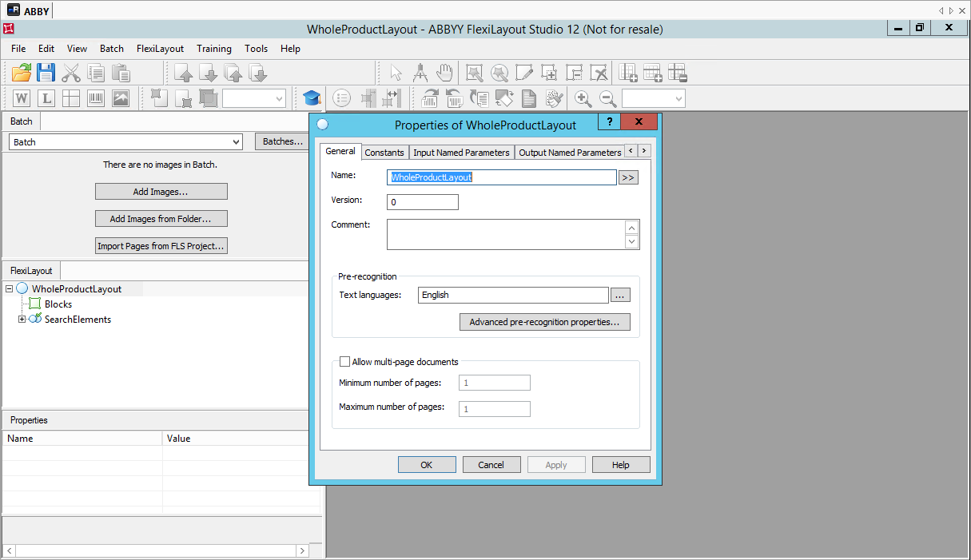Viewport: 971px width, 560px height.
Task: Click the brush clean image icon
Action: (554, 98)
